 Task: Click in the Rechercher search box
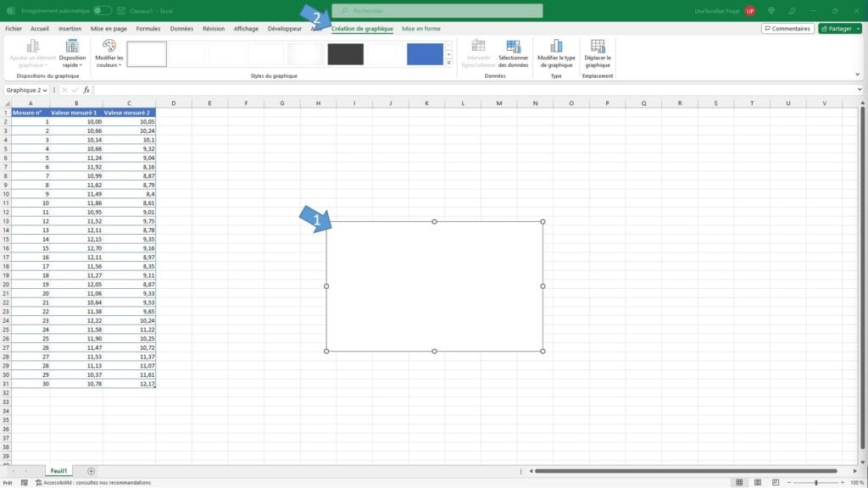tap(437, 10)
